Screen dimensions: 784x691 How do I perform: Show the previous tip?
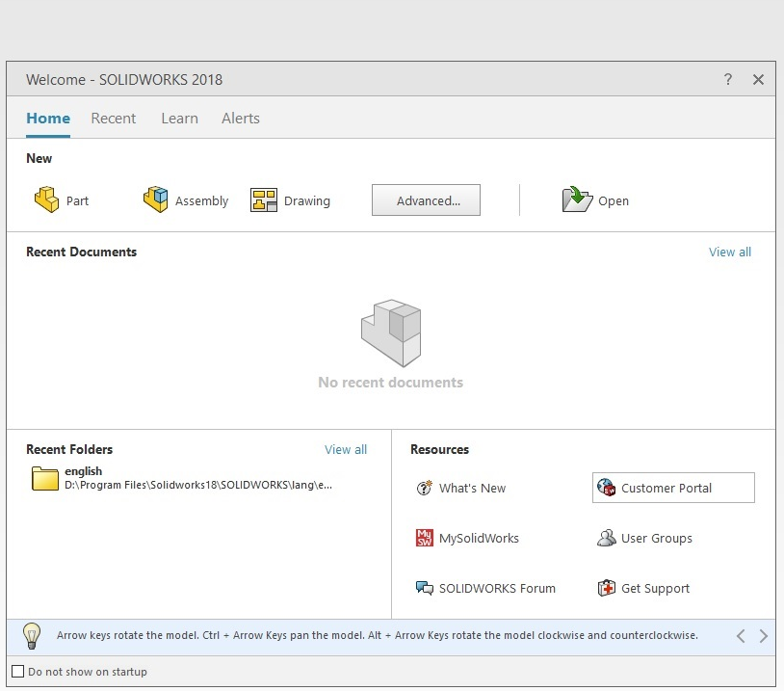(741, 636)
